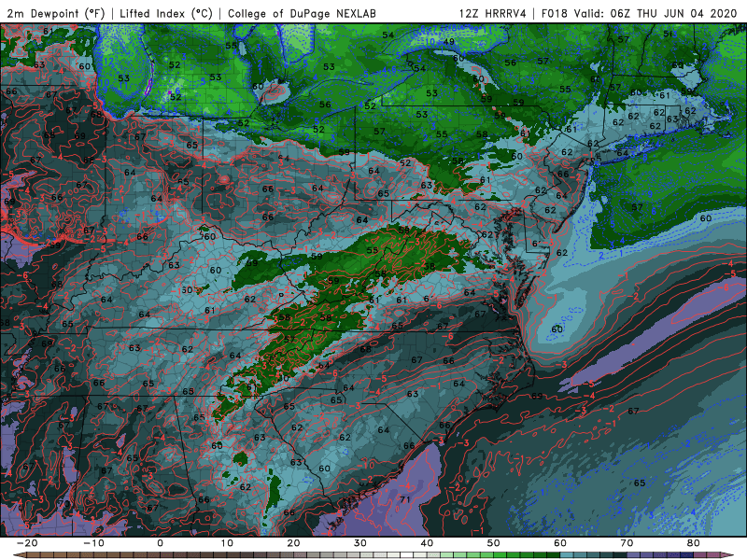
Task: Click the '80' label on the color scale
Action: (x=694, y=543)
